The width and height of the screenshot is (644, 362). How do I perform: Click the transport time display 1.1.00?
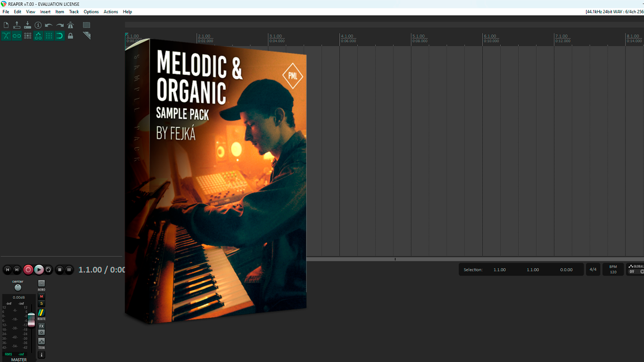(x=90, y=270)
